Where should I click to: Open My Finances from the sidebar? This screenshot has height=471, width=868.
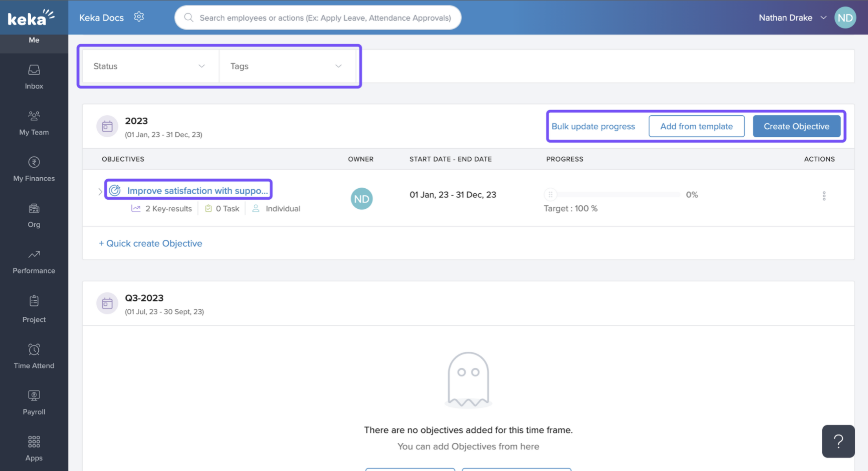point(34,169)
